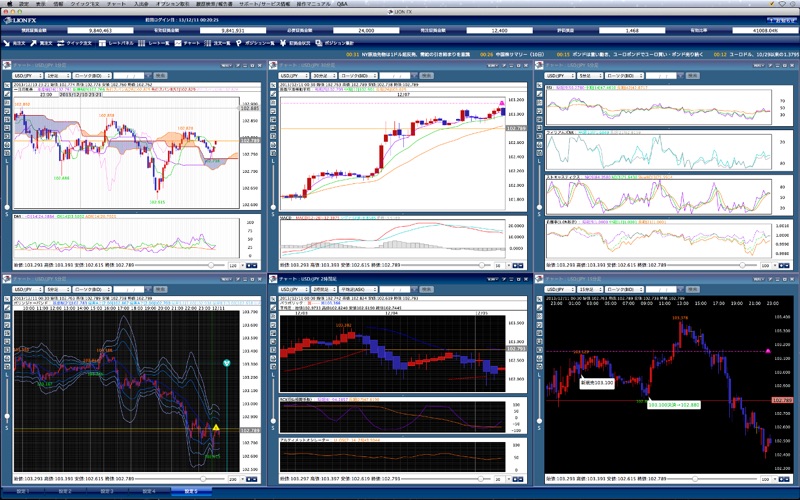This screenshot has height=500, width=800.
Task: Open 平均足(ASK) chart type dropdown
Action: coord(358,289)
